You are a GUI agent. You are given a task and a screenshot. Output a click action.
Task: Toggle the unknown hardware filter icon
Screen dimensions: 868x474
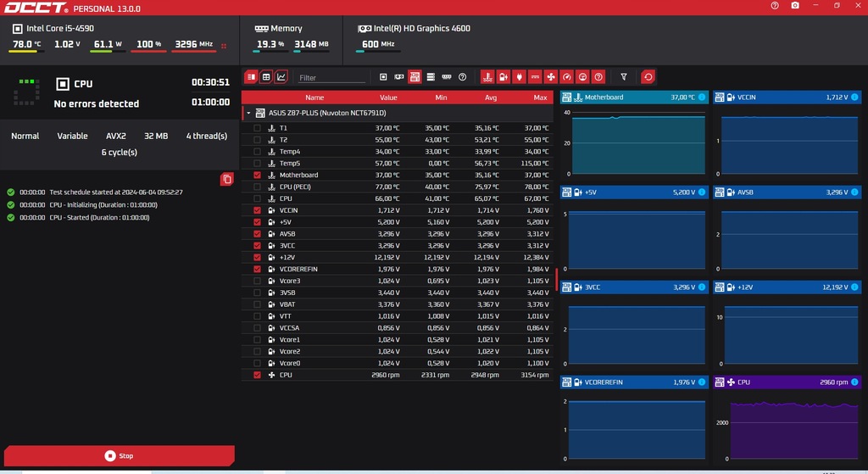pyautogui.click(x=462, y=77)
